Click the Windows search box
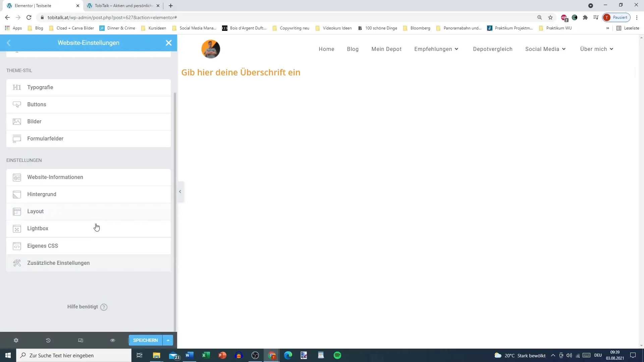This screenshot has height=362, width=644. (74, 355)
